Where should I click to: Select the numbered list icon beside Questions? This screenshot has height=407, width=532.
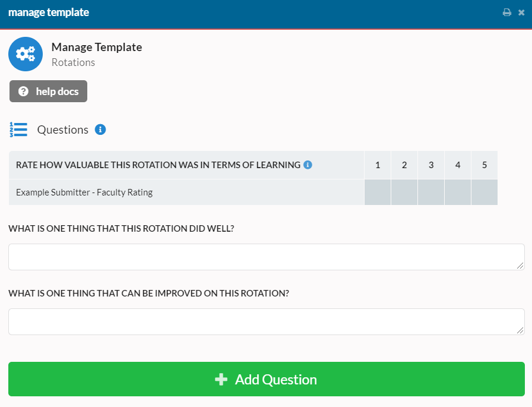click(18, 130)
